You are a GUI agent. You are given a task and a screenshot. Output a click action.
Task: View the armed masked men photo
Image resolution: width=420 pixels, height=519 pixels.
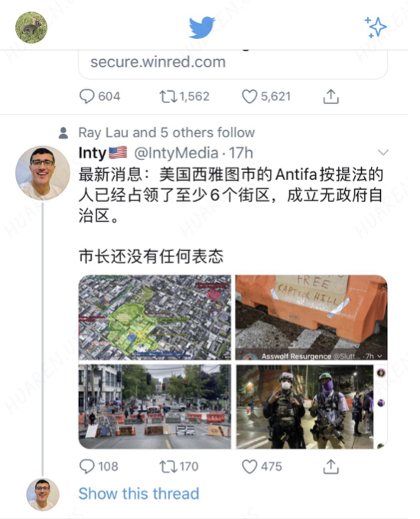[x=311, y=406]
